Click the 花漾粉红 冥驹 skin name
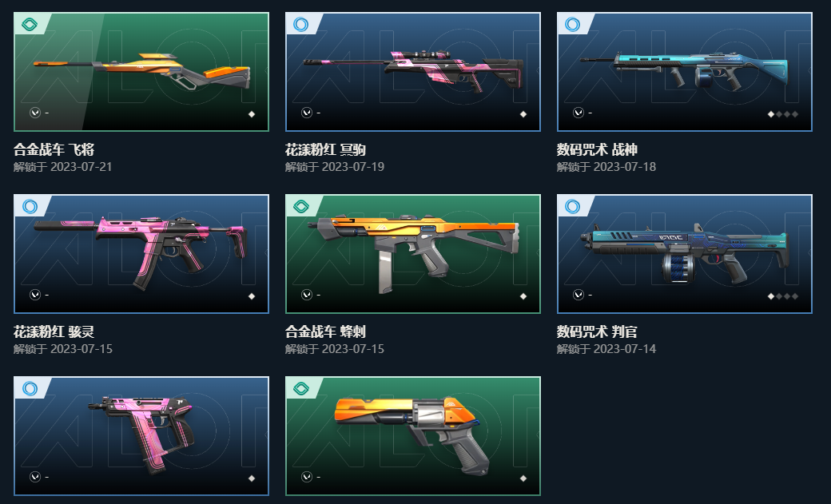831x504 pixels. 325,150
